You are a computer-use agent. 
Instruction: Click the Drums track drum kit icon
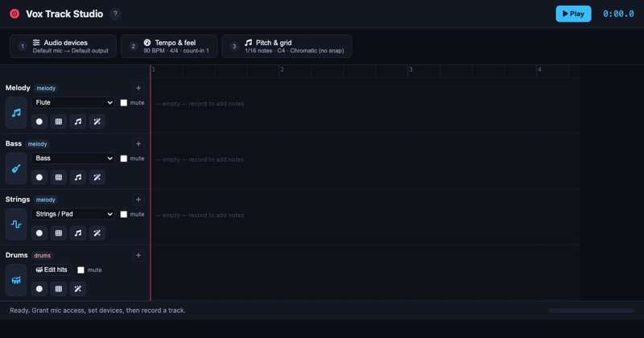16,280
